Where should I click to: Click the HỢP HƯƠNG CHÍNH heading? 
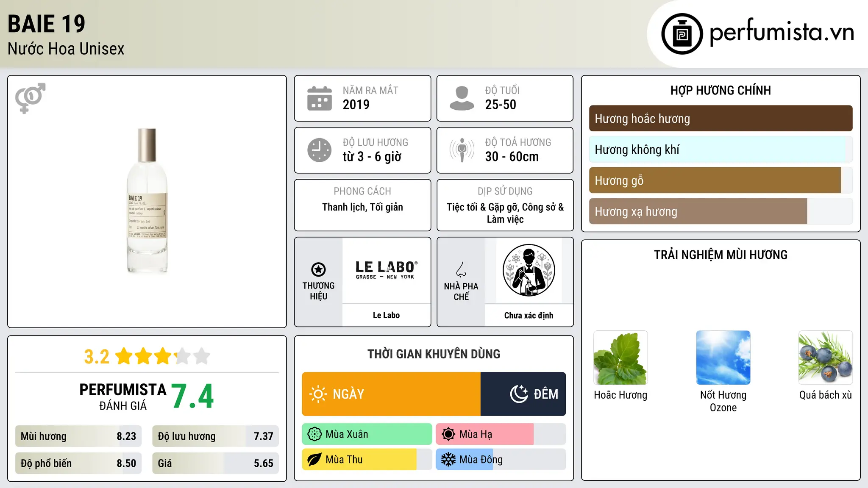click(721, 91)
